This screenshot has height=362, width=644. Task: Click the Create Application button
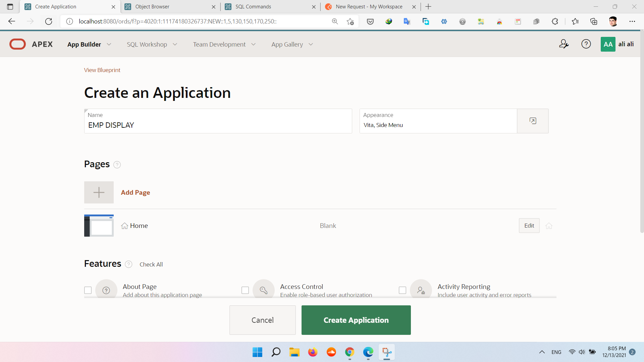pos(356,320)
